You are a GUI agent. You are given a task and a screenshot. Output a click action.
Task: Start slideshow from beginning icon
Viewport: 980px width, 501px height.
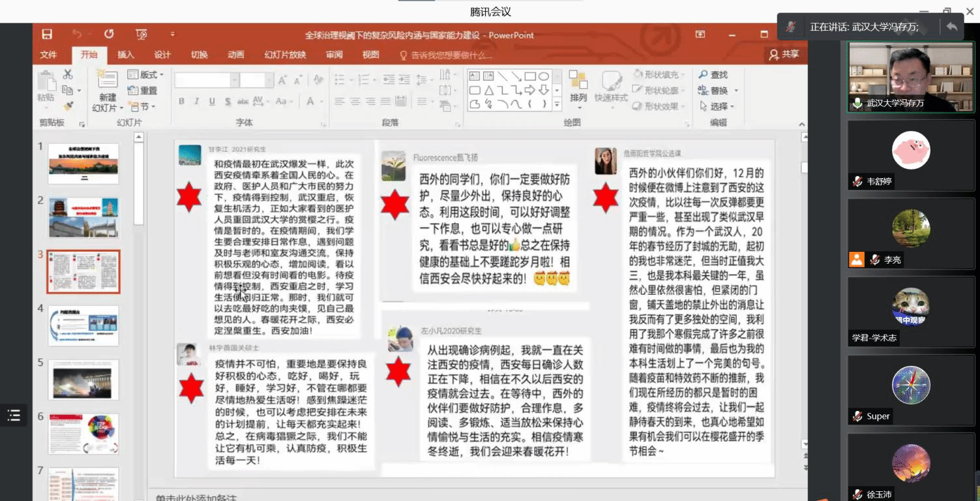point(141,35)
